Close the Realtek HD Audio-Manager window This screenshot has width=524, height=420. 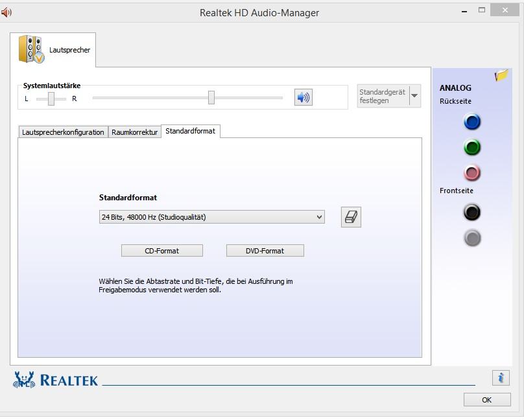coord(505,10)
